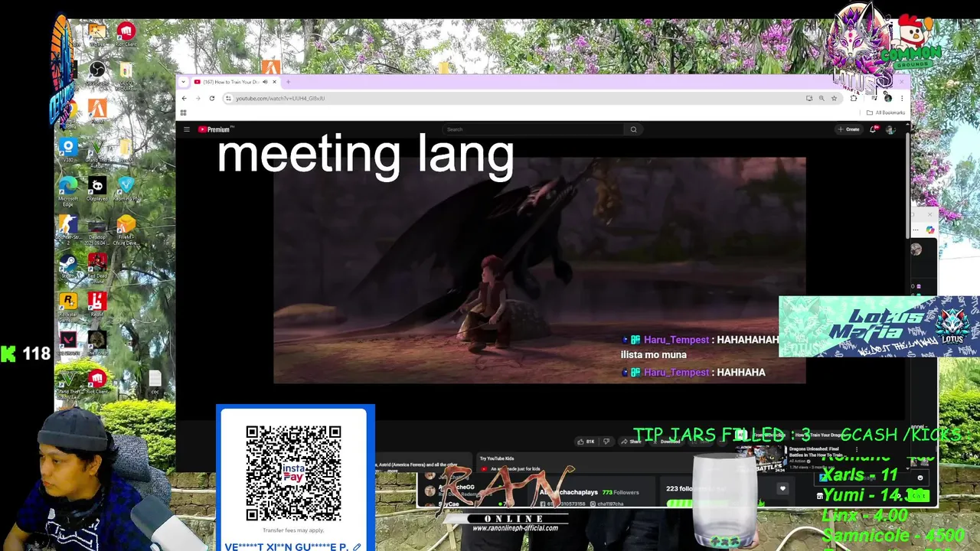Open Chrome tab search dropdown arrow

184,82
